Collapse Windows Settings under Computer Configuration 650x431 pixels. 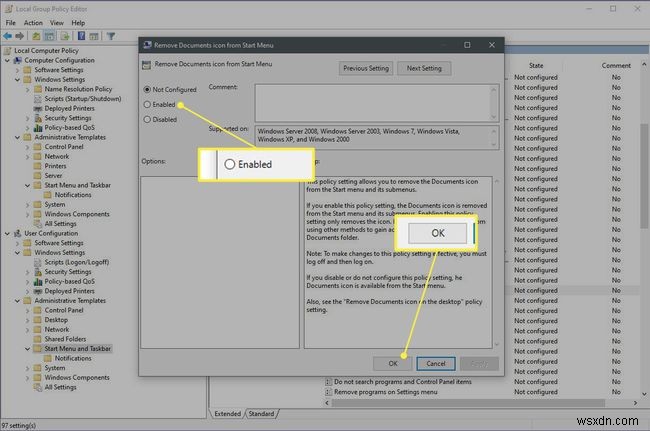(18, 80)
